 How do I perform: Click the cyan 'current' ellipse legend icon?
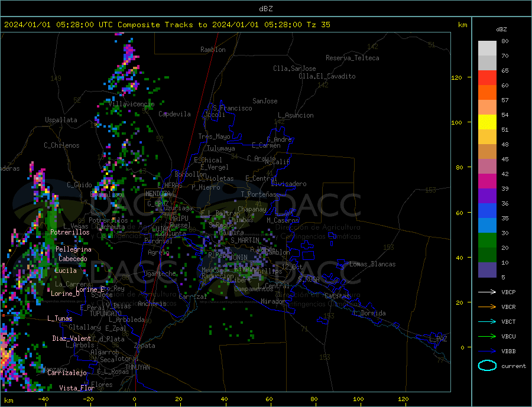(x=487, y=366)
